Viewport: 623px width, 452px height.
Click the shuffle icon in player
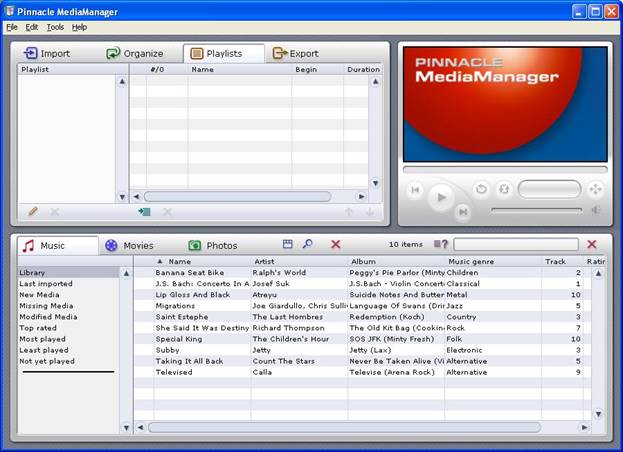point(504,189)
